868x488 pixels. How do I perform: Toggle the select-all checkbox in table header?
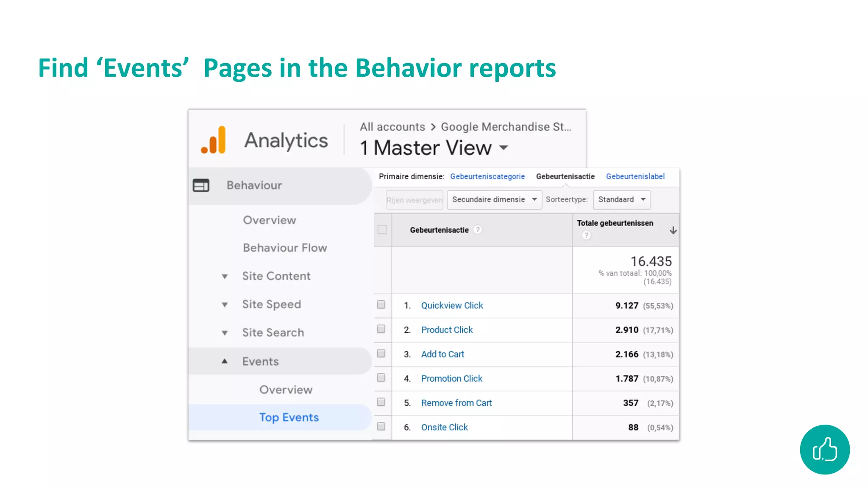(x=382, y=230)
